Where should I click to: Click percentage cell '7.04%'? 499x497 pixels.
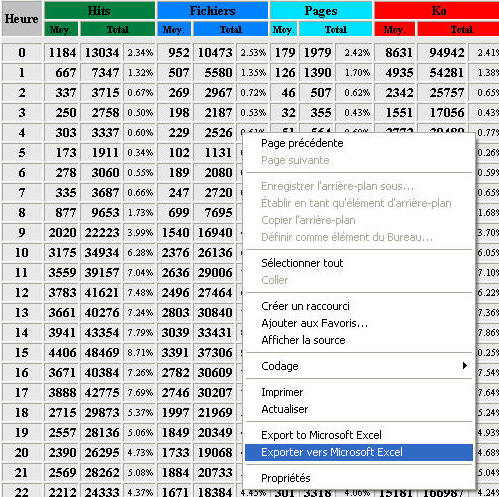[140, 273]
